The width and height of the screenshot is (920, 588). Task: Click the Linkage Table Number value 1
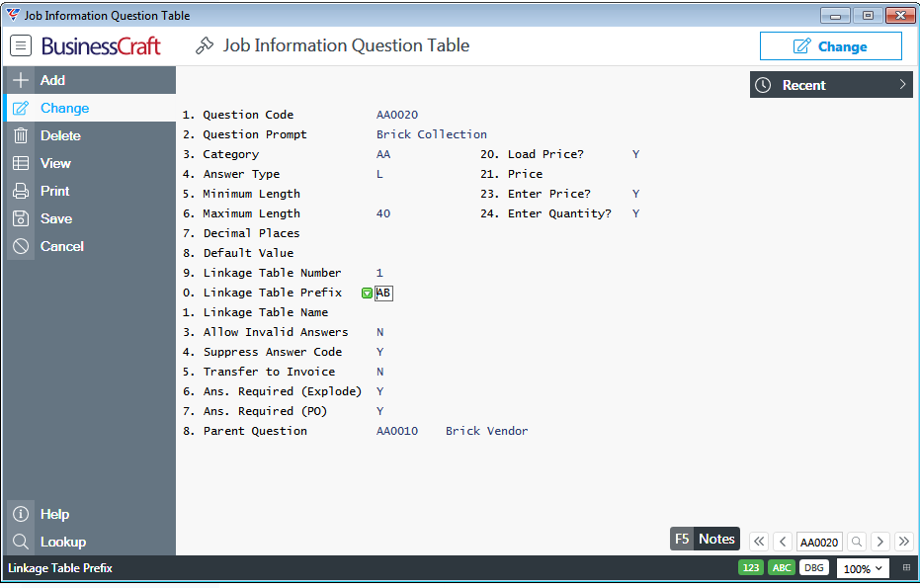[x=379, y=273]
